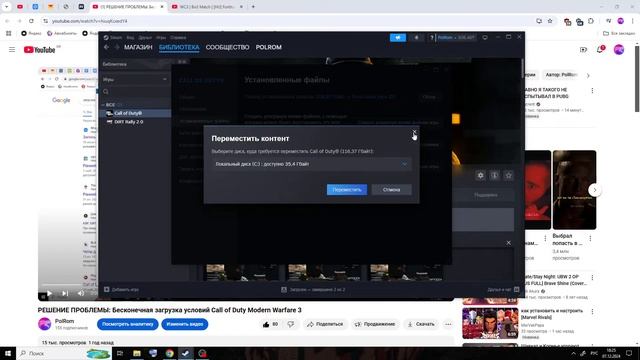Open the Marvel Rivals recommended video thumbnail

490,323
